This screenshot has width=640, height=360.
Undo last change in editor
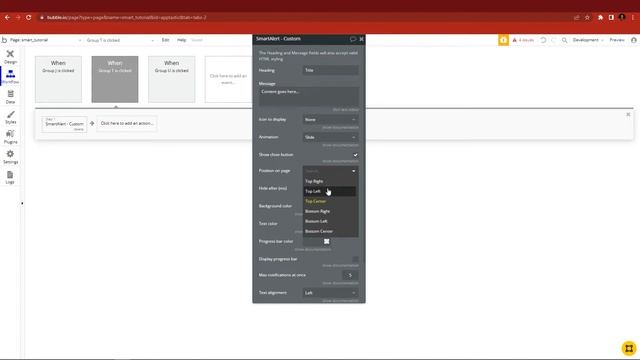(543, 40)
